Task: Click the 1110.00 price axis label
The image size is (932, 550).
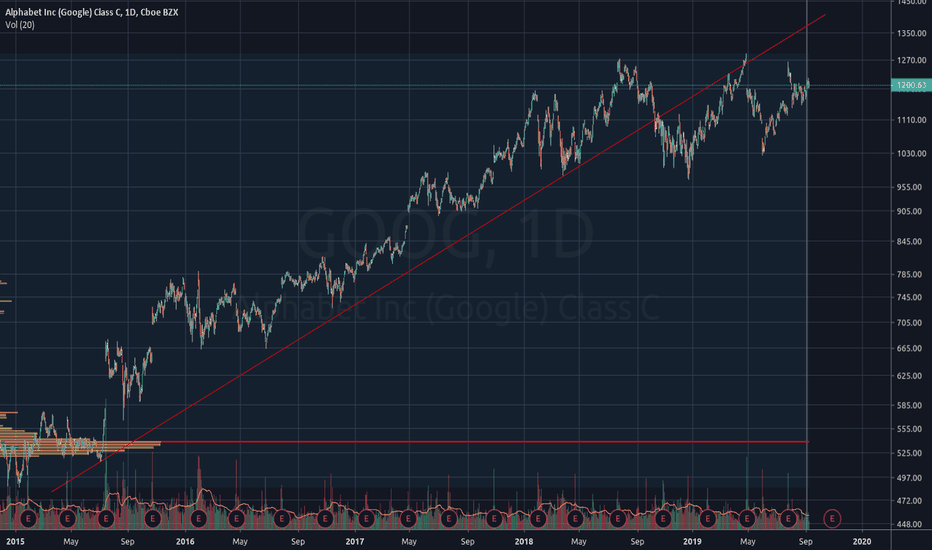Action: 912,120
